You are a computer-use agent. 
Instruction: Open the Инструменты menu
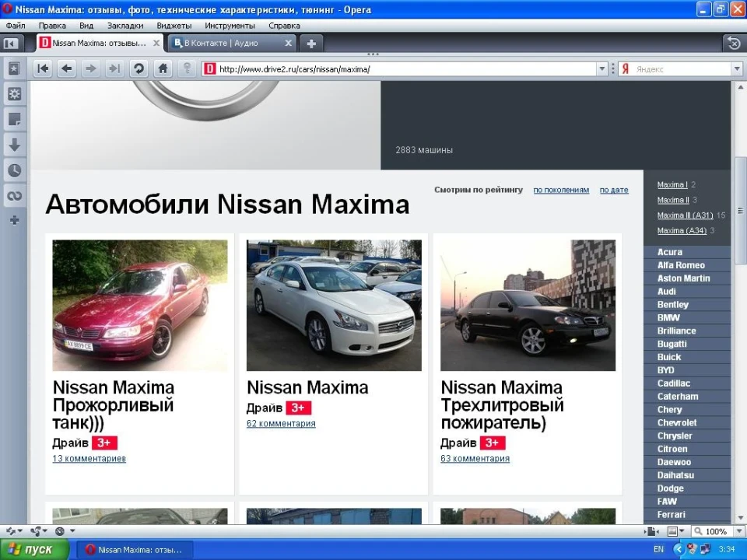coord(230,26)
